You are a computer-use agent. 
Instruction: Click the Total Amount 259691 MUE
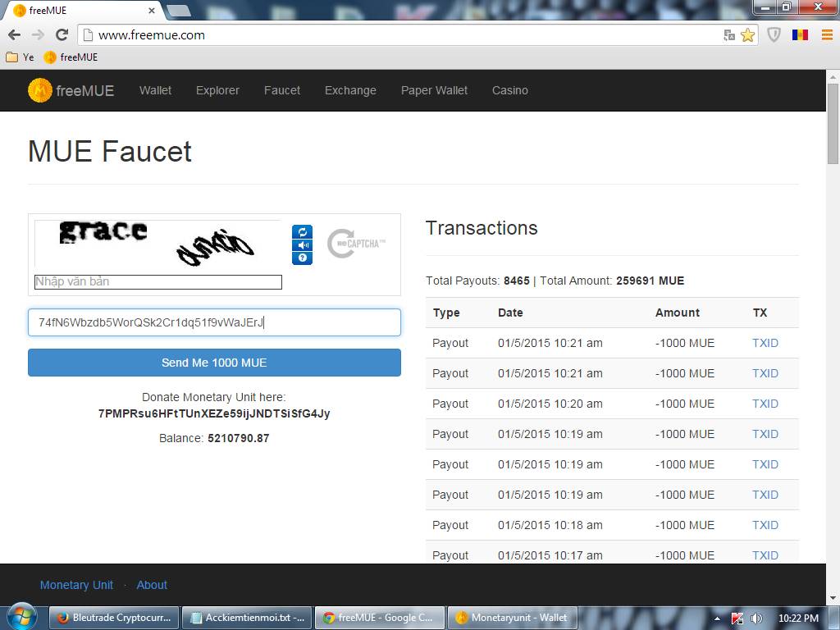point(651,281)
